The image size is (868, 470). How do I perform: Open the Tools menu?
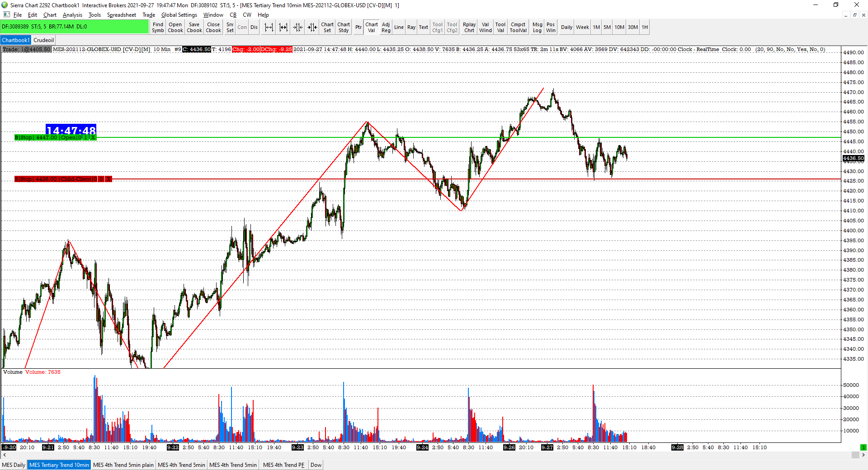(94, 15)
